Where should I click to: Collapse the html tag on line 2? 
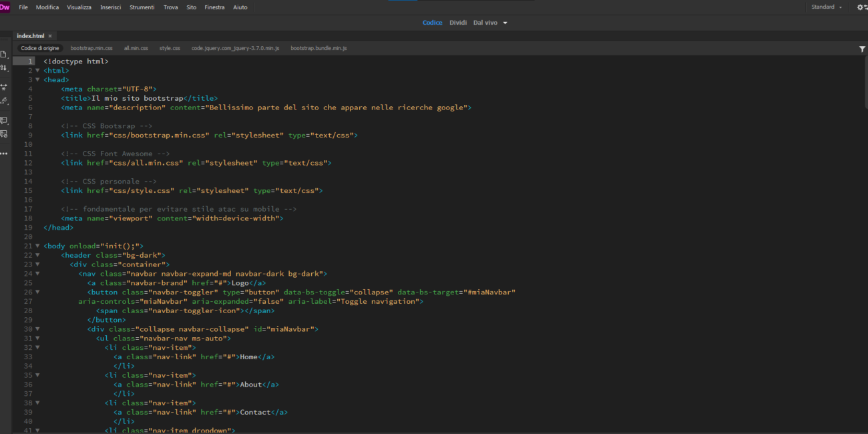tap(37, 70)
